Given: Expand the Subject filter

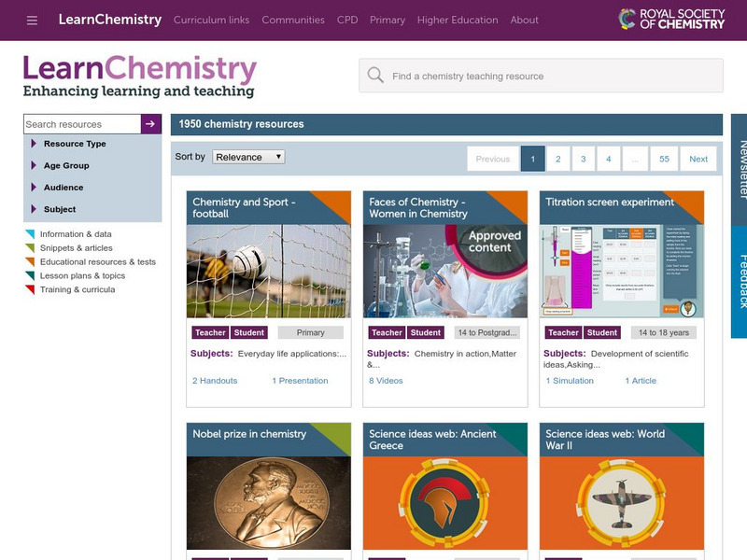Looking at the screenshot, I should tap(60, 209).
